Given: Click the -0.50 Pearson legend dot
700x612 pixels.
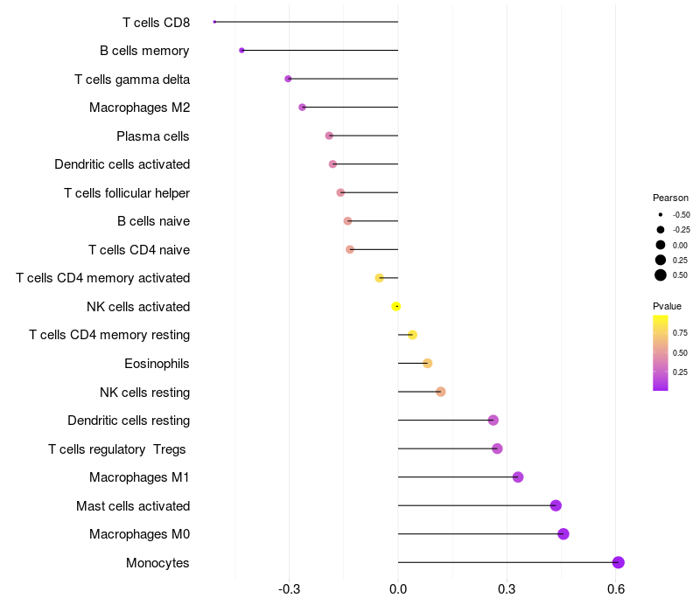Looking at the screenshot, I should click(661, 214).
